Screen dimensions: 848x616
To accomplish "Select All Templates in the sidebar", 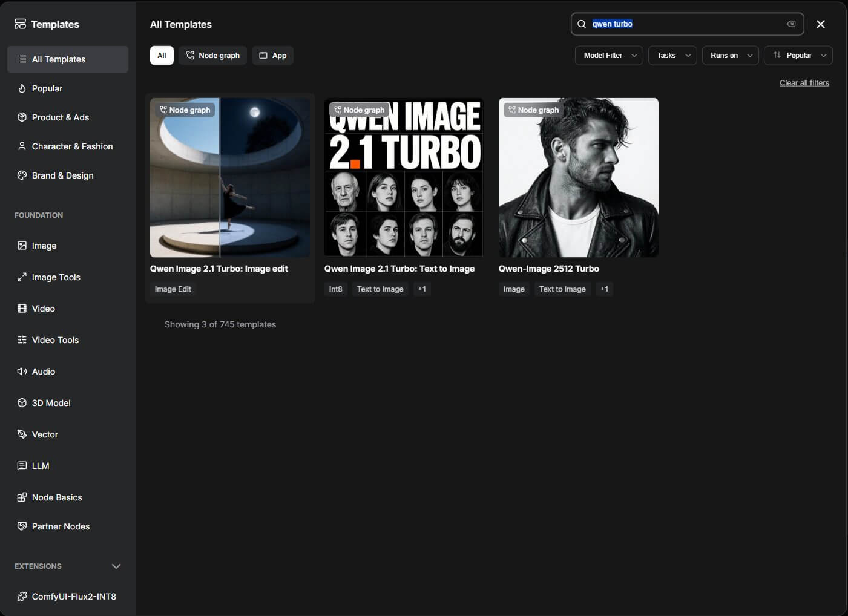I will (x=68, y=59).
